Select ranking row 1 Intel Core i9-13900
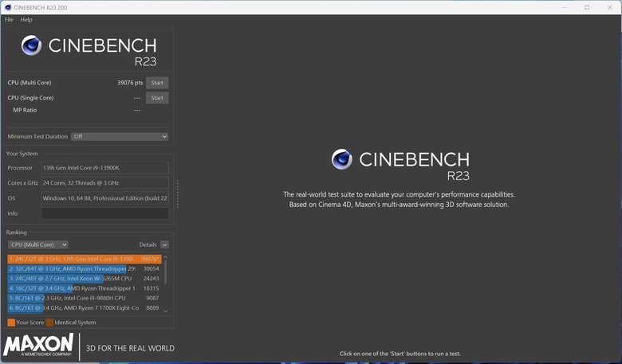The height and width of the screenshot is (364, 622). click(x=85, y=259)
